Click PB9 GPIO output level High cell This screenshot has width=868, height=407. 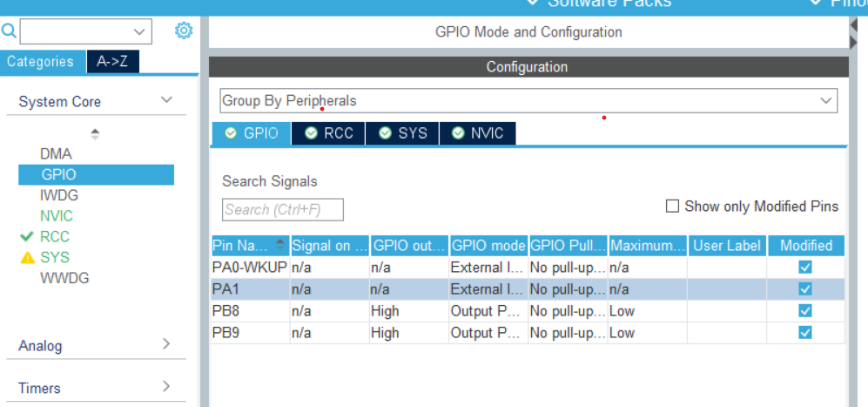tap(409, 332)
